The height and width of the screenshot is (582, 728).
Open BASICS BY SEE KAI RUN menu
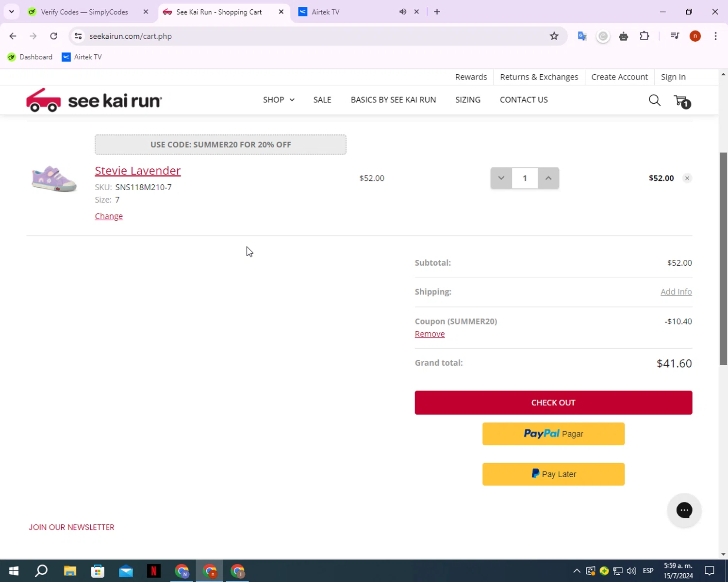[393, 99]
